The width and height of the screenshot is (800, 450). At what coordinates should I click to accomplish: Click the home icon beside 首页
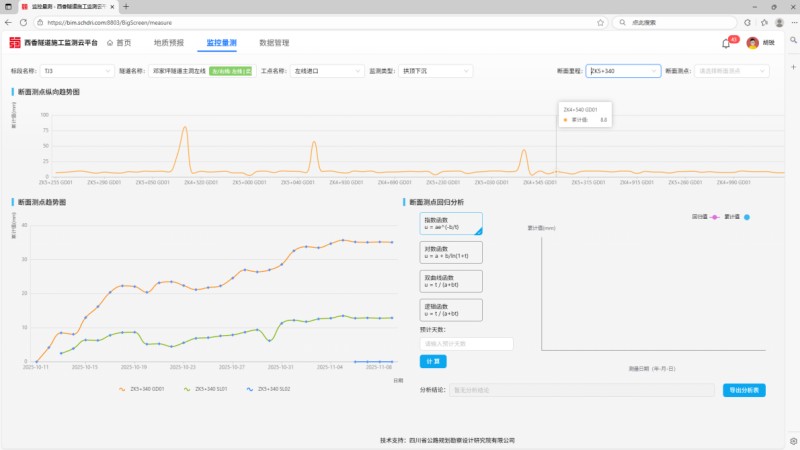[110, 43]
